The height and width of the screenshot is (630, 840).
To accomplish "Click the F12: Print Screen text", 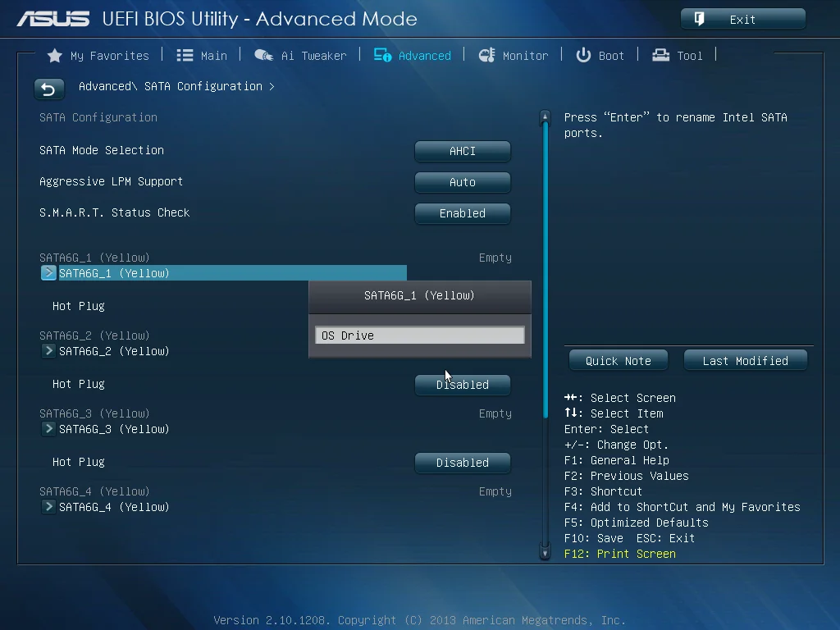I will tap(620, 554).
